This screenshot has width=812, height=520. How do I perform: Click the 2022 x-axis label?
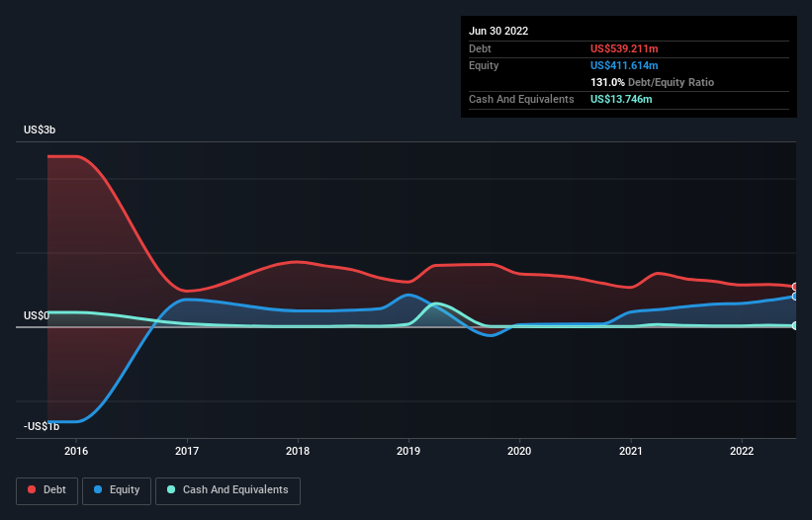pyautogui.click(x=742, y=451)
